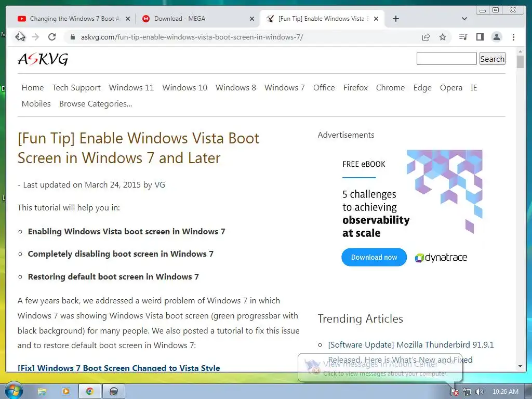Click Chrome taskbar button
The height and width of the screenshot is (399, 532).
[x=89, y=392]
